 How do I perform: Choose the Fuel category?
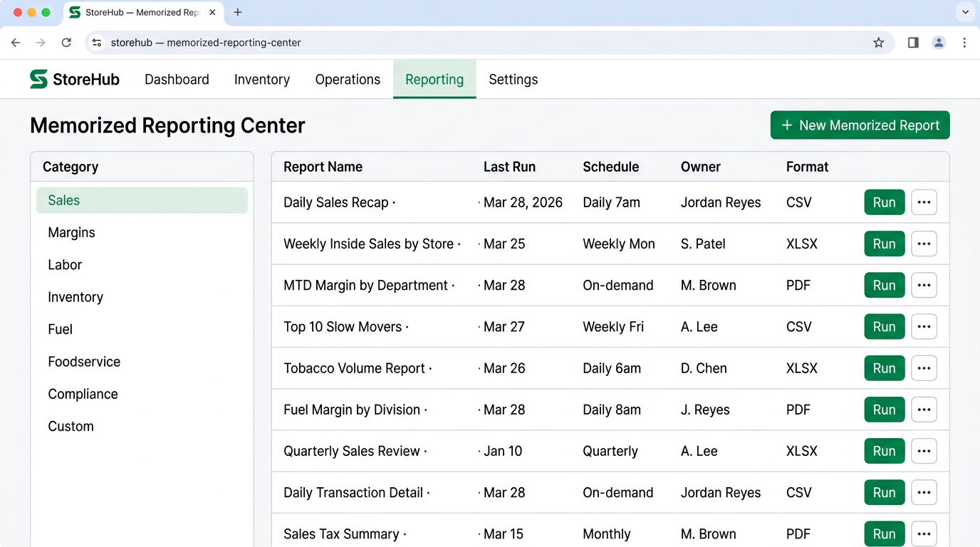pos(142,330)
